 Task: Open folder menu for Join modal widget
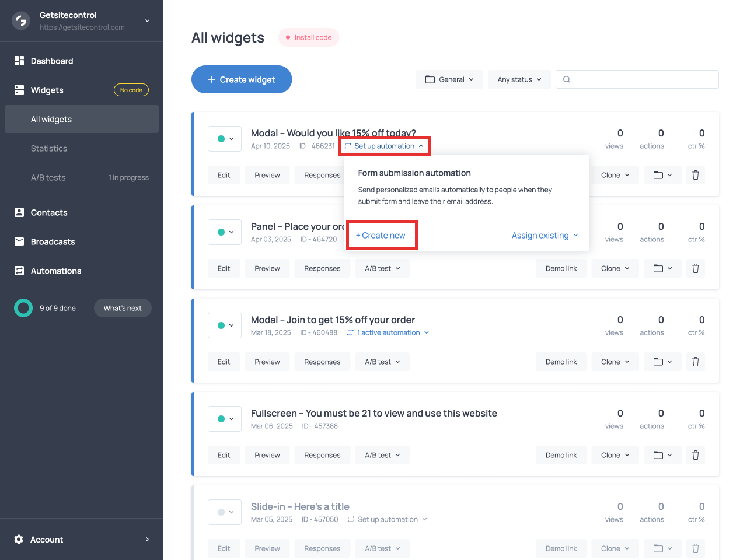click(662, 362)
